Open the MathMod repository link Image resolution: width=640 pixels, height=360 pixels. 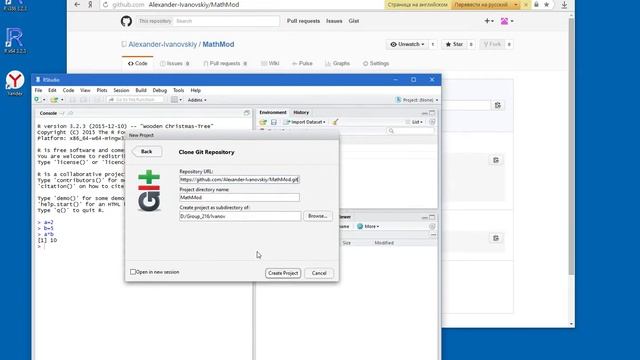click(x=218, y=44)
